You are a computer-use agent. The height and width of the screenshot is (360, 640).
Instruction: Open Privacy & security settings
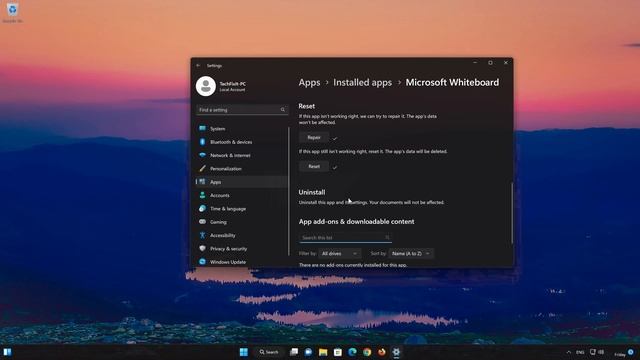242,249
